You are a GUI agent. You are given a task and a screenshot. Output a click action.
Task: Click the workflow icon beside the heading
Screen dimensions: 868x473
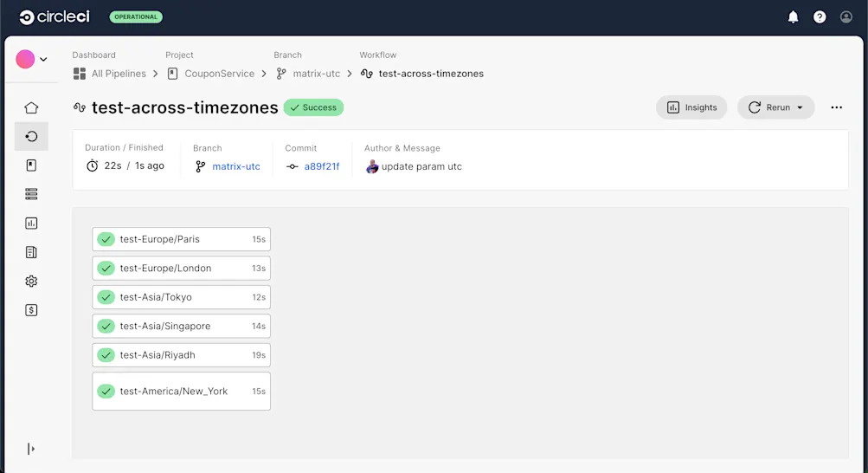pyautogui.click(x=79, y=107)
